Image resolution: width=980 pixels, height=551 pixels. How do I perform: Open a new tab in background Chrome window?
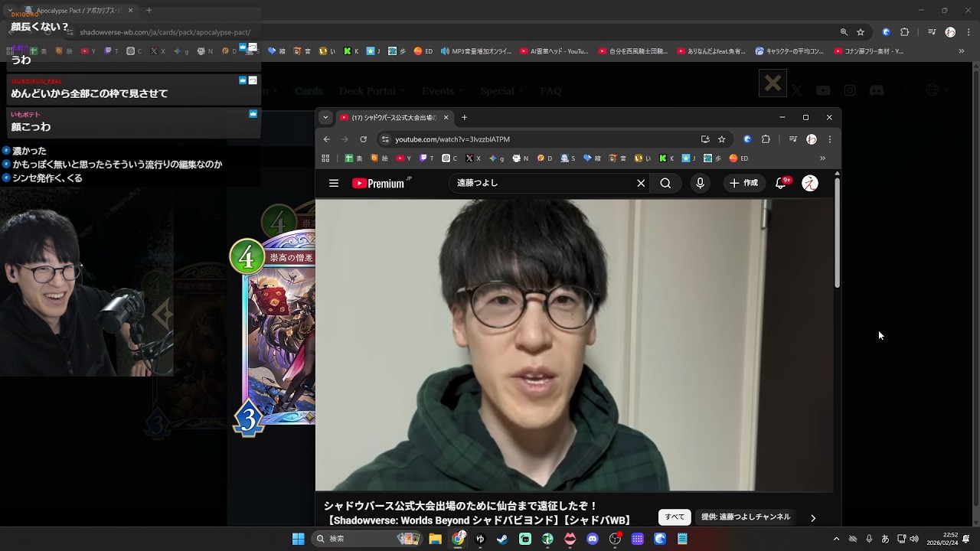[149, 11]
